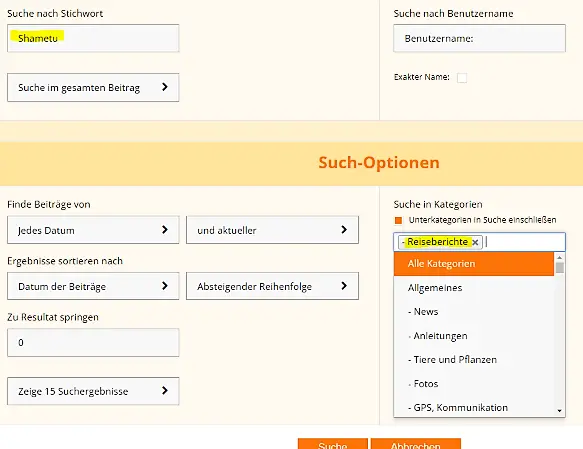The image size is (583, 449).
Task: Open the Datum der Beiträge sort dropdown
Action: pos(93,286)
